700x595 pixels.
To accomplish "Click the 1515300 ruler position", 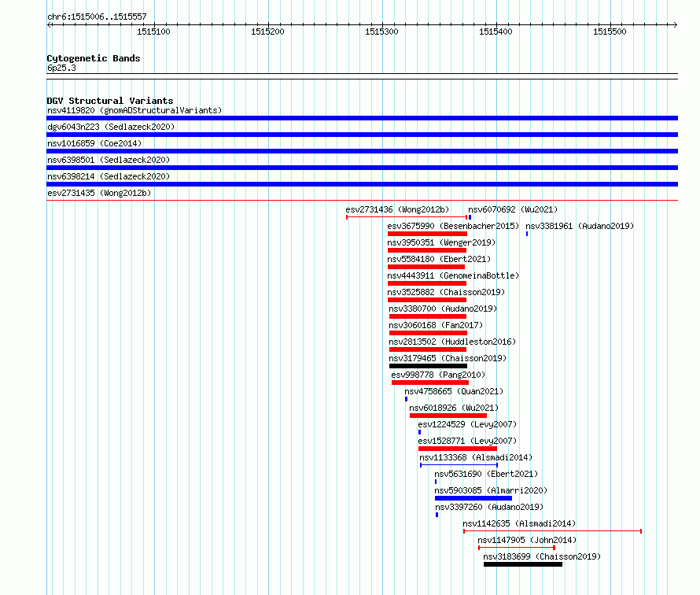I will pos(381,31).
